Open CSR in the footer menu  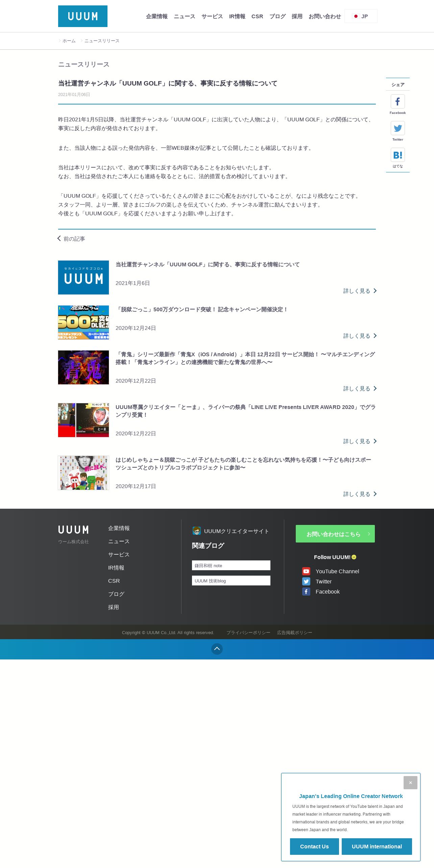coord(114,581)
